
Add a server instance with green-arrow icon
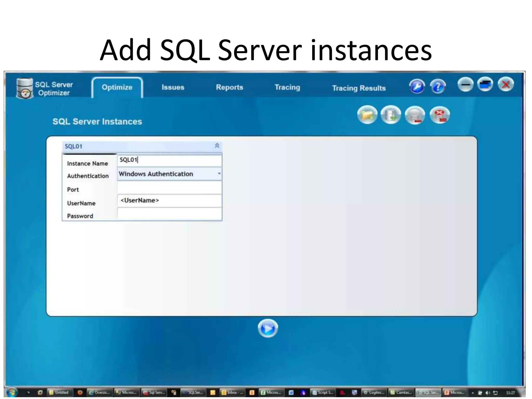[391, 115]
